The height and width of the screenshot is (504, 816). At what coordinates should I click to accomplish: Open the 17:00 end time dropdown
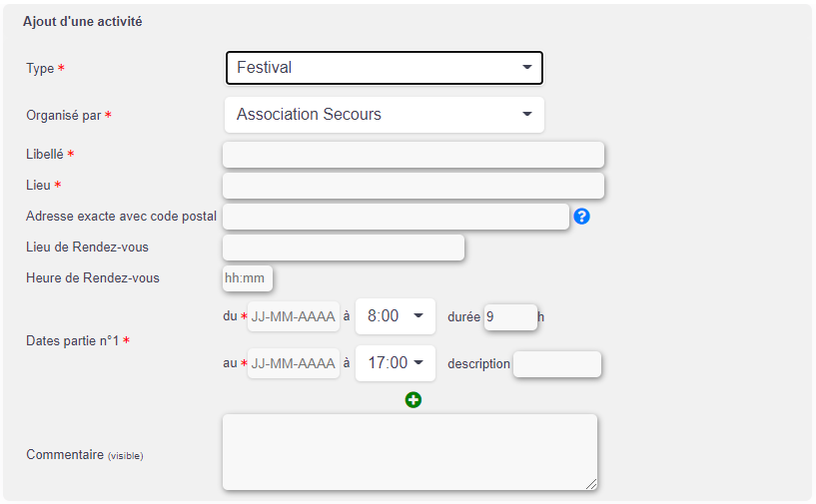pyautogui.click(x=395, y=362)
